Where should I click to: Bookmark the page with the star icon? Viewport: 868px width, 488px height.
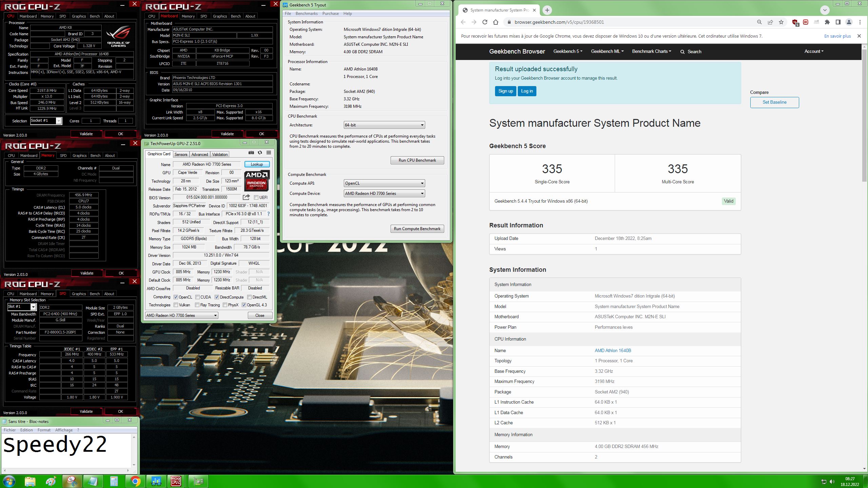pyautogui.click(x=781, y=22)
